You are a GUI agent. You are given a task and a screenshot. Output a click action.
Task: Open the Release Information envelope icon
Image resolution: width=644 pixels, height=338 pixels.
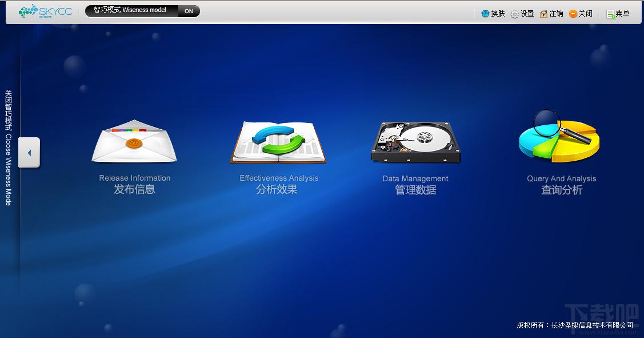pos(134,141)
